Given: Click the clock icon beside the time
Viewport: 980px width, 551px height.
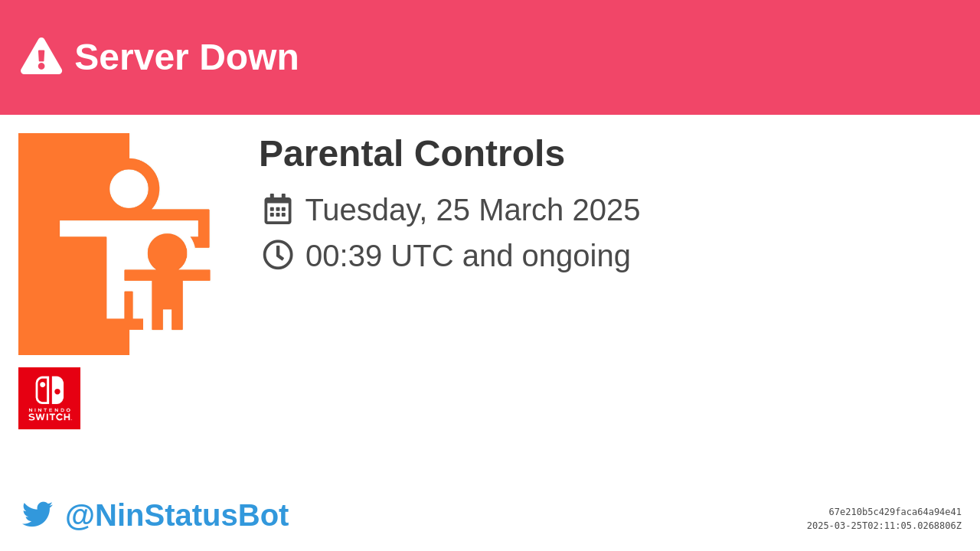Looking at the screenshot, I should click(x=278, y=255).
